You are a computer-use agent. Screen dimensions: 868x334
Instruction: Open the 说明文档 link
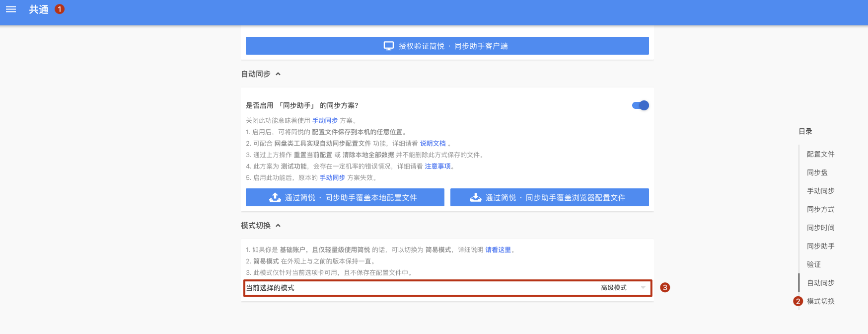pyautogui.click(x=433, y=143)
